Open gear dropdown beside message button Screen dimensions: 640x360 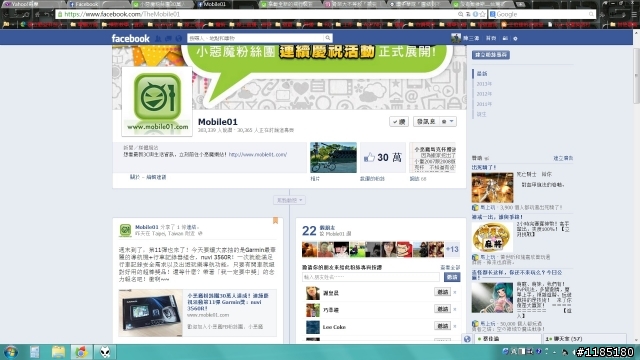click(x=447, y=122)
